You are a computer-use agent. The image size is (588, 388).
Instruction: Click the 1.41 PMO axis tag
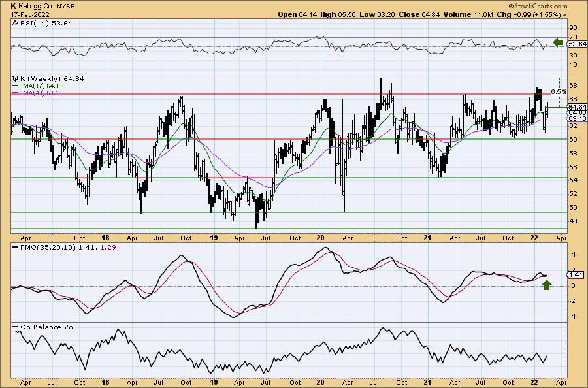[x=576, y=275]
